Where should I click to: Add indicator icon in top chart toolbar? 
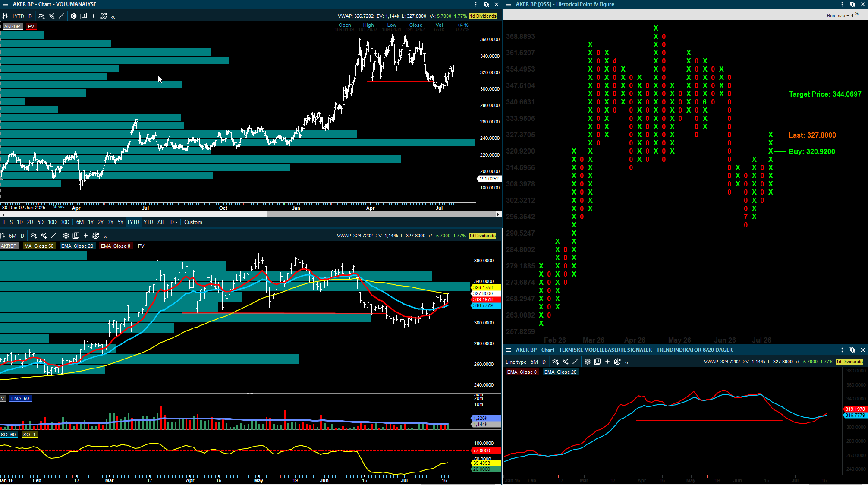coord(41,16)
